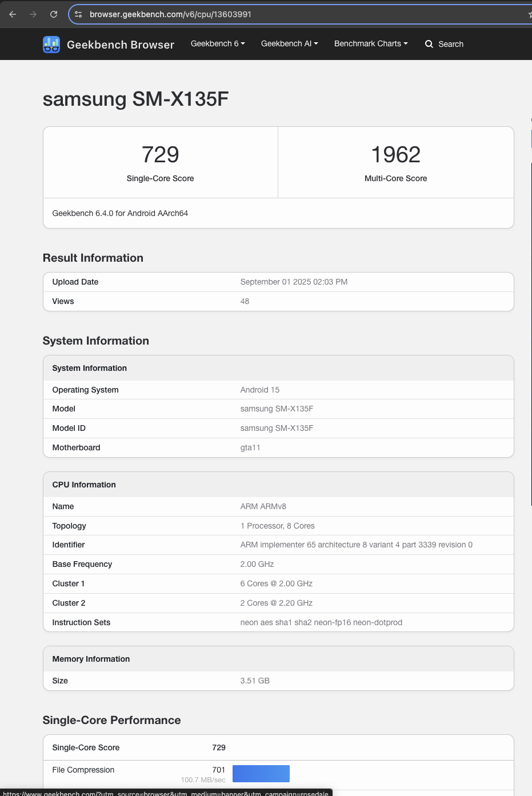
Task: Click the address bar URL field
Action: coord(286,14)
